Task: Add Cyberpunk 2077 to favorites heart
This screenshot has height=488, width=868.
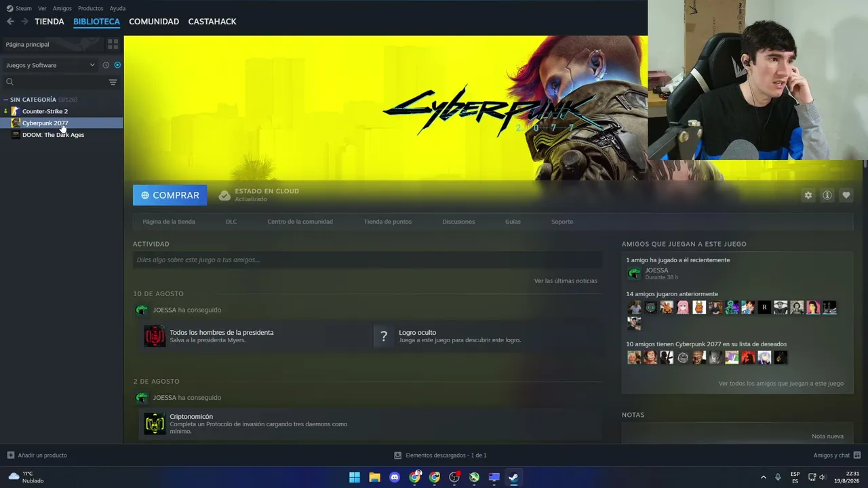Action: pos(846,195)
